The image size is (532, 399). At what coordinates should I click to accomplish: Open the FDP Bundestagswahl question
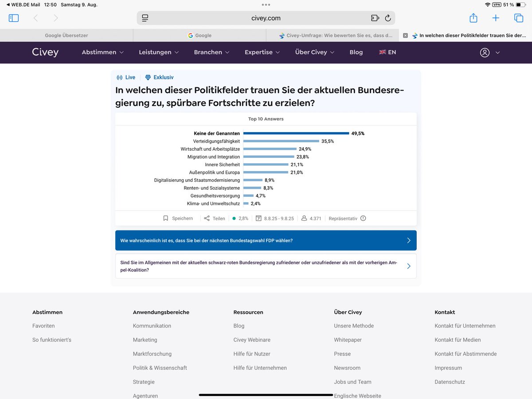[266, 240]
